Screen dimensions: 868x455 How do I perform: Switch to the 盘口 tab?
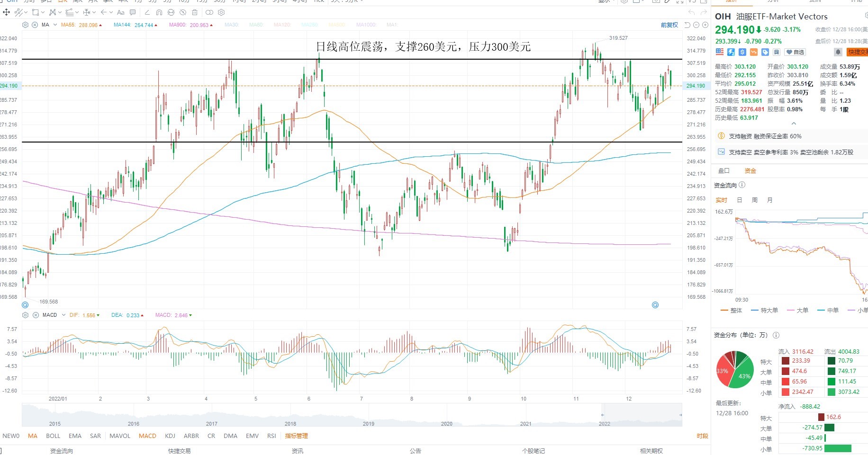[724, 171]
